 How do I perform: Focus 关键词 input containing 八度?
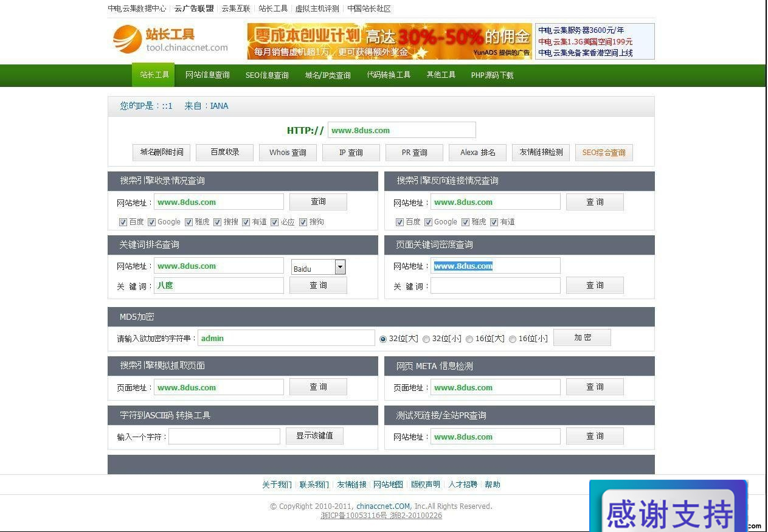pyautogui.click(x=219, y=285)
